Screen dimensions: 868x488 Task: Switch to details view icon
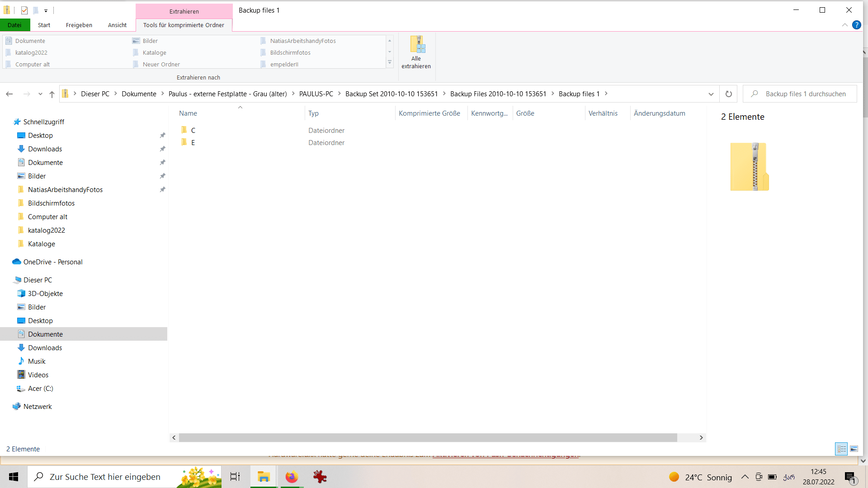(x=841, y=449)
